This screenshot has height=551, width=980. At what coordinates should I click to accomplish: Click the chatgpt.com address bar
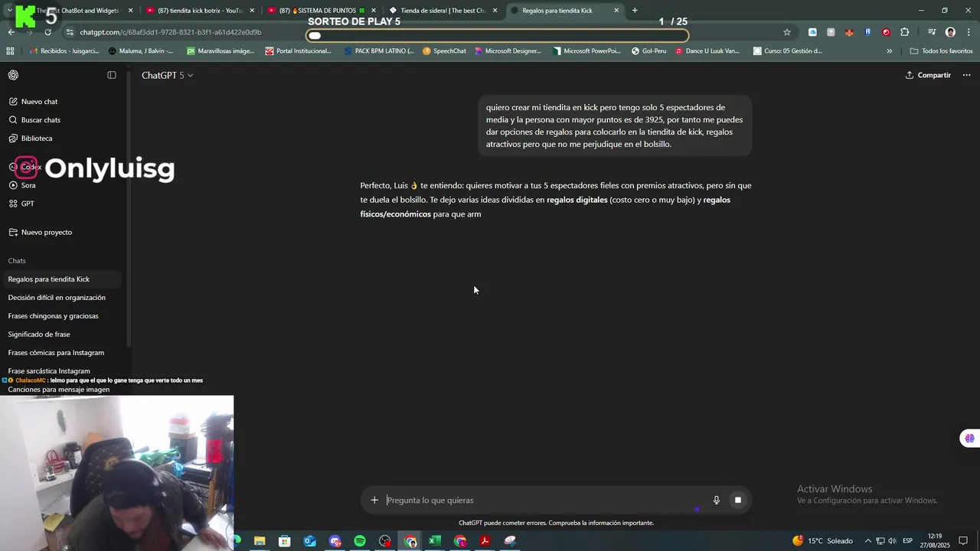(x=170, y=32)
